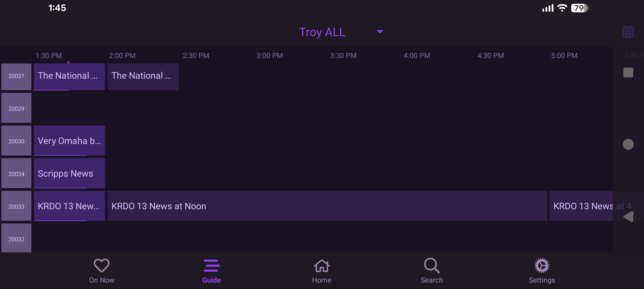
Task: Open Search via magnifying glass icon
Action: (x=432, y=265)
